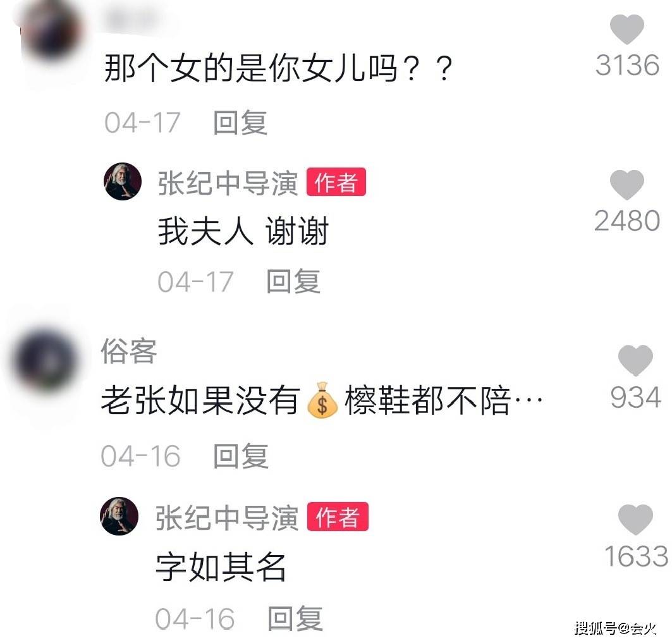Image resolution: width=672 pixels, height=643 pixels.
Task: Expand truncated comment '老张如果没有…'
Action: point(528,400)
